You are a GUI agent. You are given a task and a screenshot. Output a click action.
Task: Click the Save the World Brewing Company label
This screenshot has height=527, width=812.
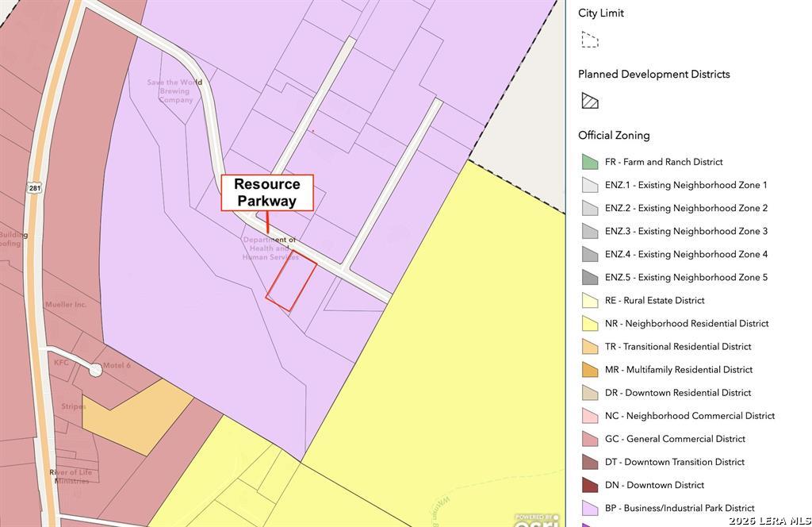coord(175,91)
